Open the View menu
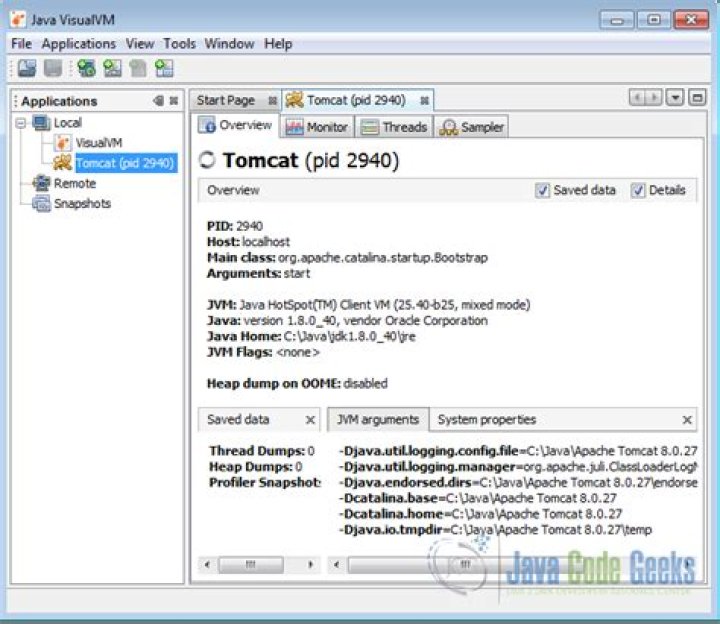 click(x=140, y=44)
